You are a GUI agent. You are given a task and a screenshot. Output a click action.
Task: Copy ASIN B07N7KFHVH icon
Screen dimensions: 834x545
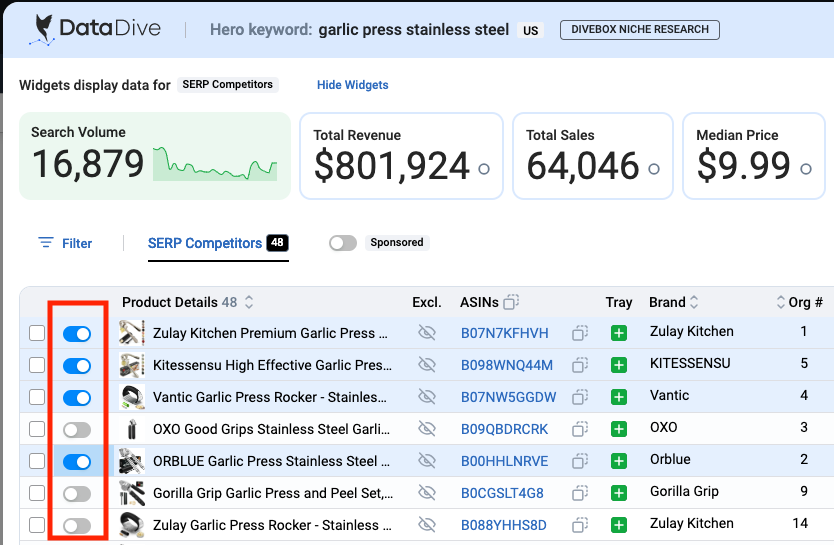tap(580, 333)
